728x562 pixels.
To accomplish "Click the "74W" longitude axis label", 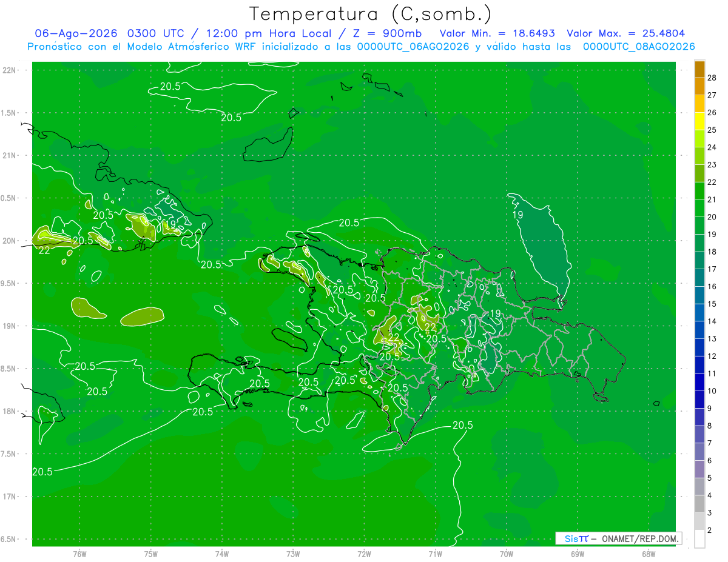I will coord(222,554).
